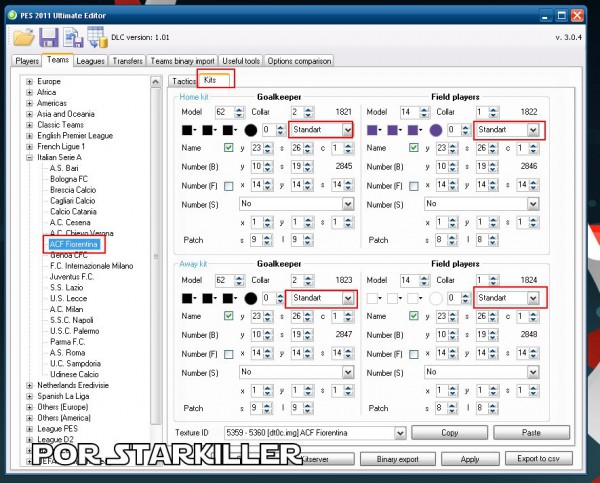Expand the Europe tree node
This screenshot has height=483, width=600.
click(29, 82)
